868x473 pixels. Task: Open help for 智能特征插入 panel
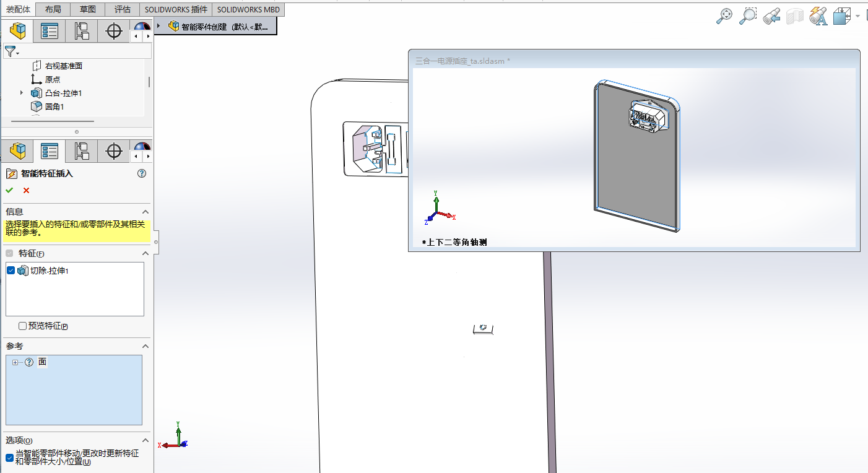tap(142, 174)
